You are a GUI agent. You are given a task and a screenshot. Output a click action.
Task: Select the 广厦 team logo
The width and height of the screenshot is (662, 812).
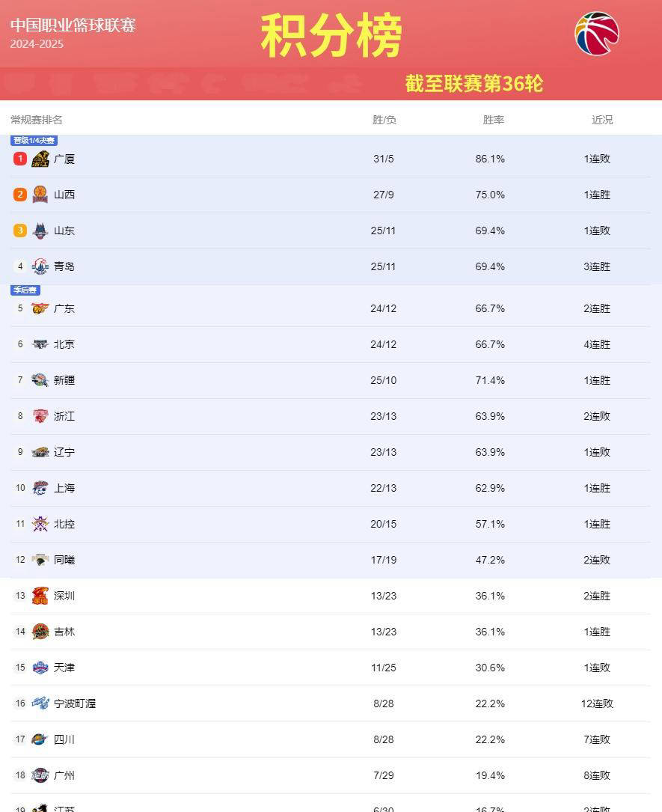point(40,159)
